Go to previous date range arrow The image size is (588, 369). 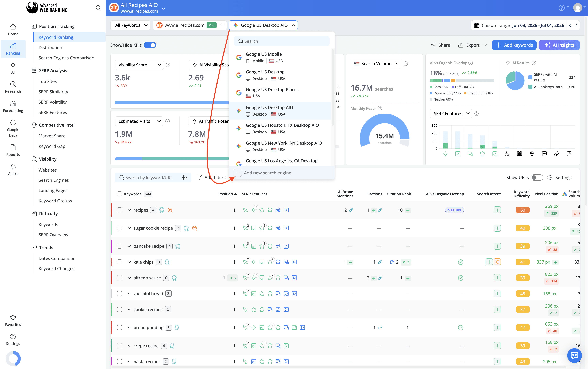click(x=570, y=25)
